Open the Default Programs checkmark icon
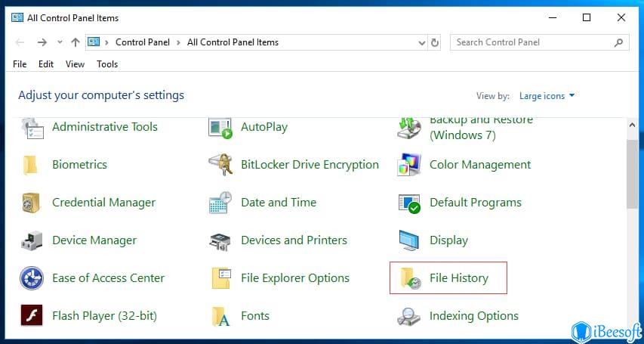The width and height of the screenshot is (644, 344). coord(409,203)
